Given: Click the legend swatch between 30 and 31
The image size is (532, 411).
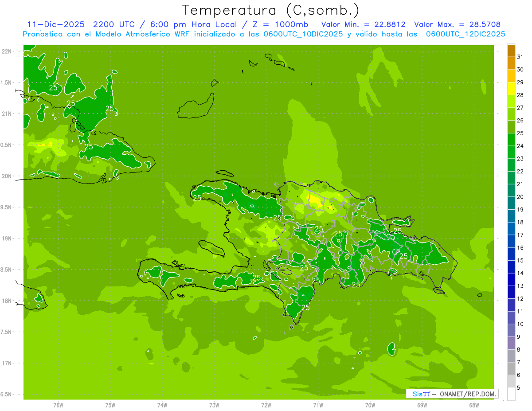Looking at the screenshot, I should 511,63.
